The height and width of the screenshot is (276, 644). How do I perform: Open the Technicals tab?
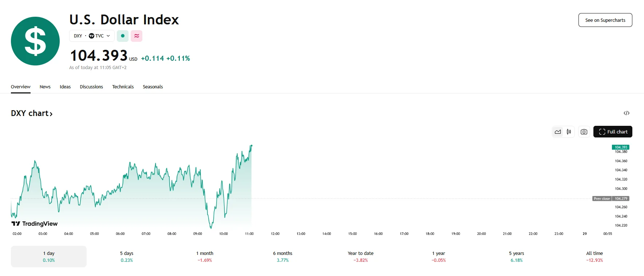click(123, 87)
